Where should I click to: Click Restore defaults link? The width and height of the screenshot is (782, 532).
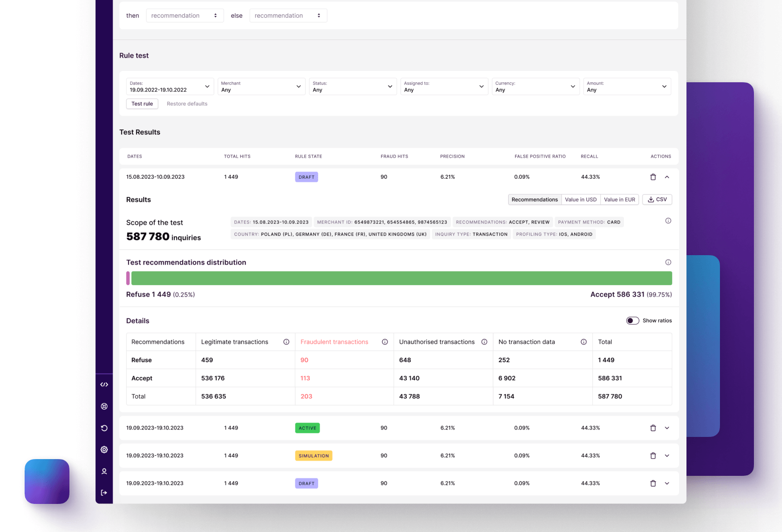click(187, 104)
